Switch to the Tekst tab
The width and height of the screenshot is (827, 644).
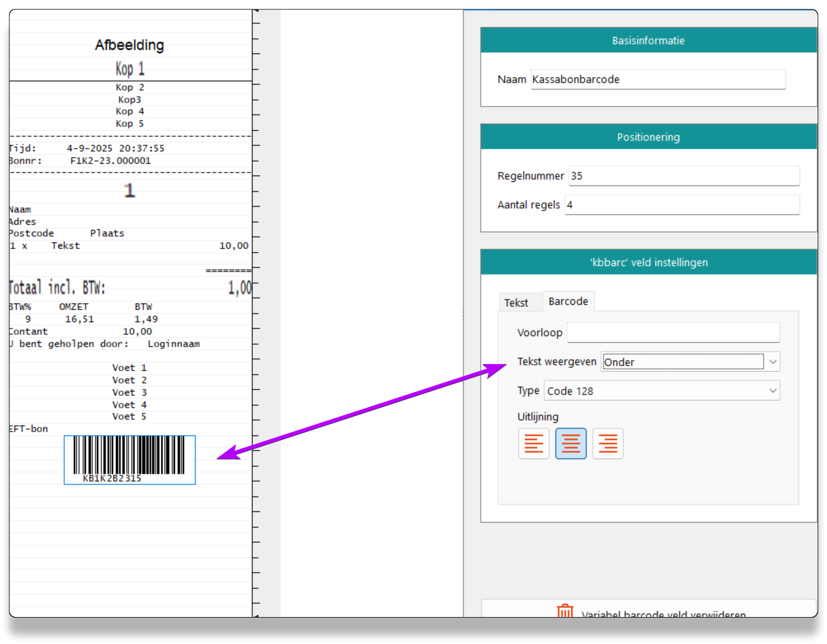pyautogui.click(x=516, y=302)
